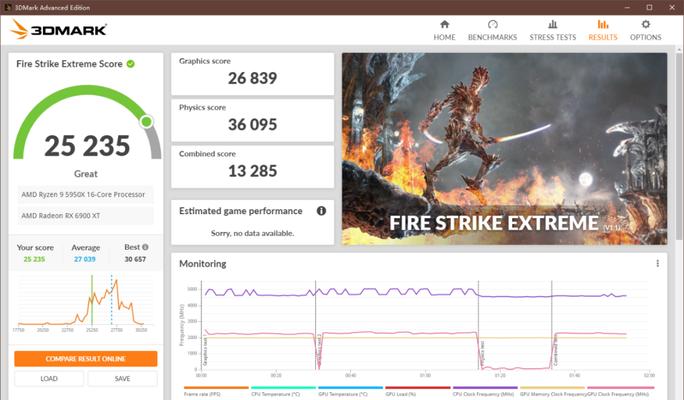Viewport: 684px width, 400px height.
Task: Click the Graphics score card
Action: pyautogui.click(x=253, y=74)
